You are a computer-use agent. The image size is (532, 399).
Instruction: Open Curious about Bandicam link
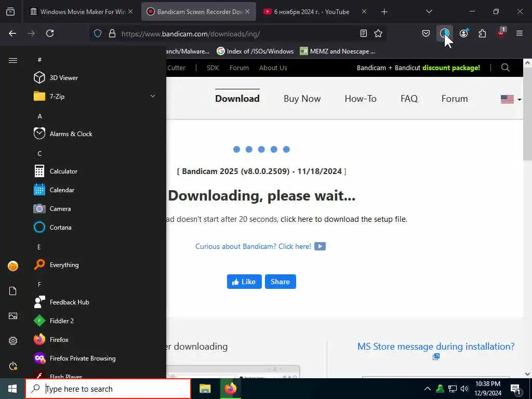[x=260, y=246]
